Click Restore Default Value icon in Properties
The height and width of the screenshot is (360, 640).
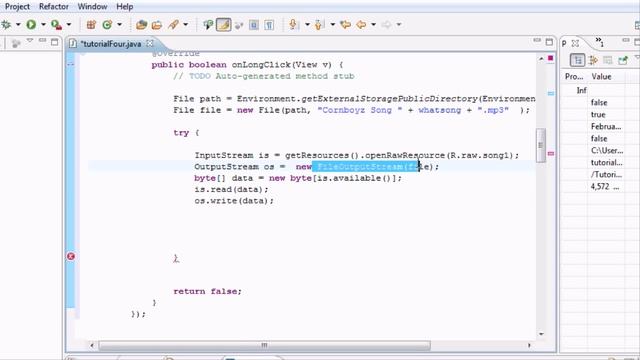tap(608, 60)
